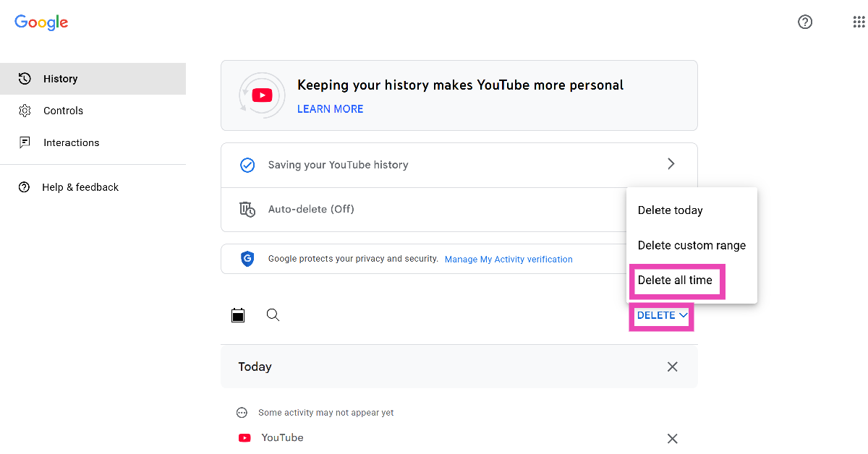This screenshot has height=454, width=868.
Task: Click the Google logo
Action: tap(41, 22)
